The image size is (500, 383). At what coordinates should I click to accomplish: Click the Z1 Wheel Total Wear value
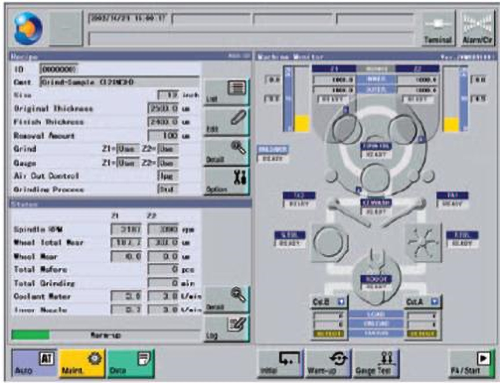126,243
